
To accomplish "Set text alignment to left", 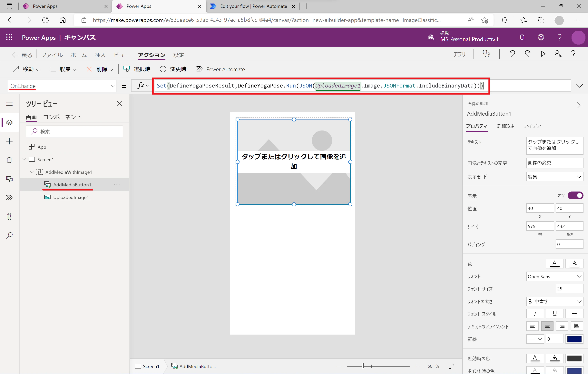I will tap(532, 326).
